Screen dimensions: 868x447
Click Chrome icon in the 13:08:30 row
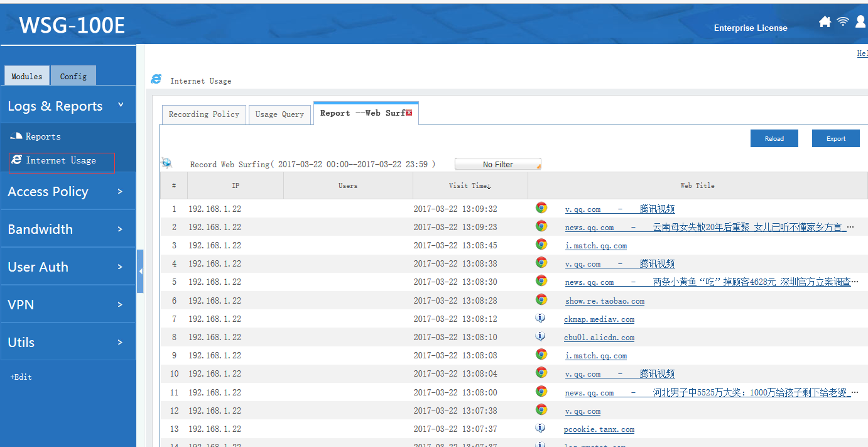coord(541,281)
